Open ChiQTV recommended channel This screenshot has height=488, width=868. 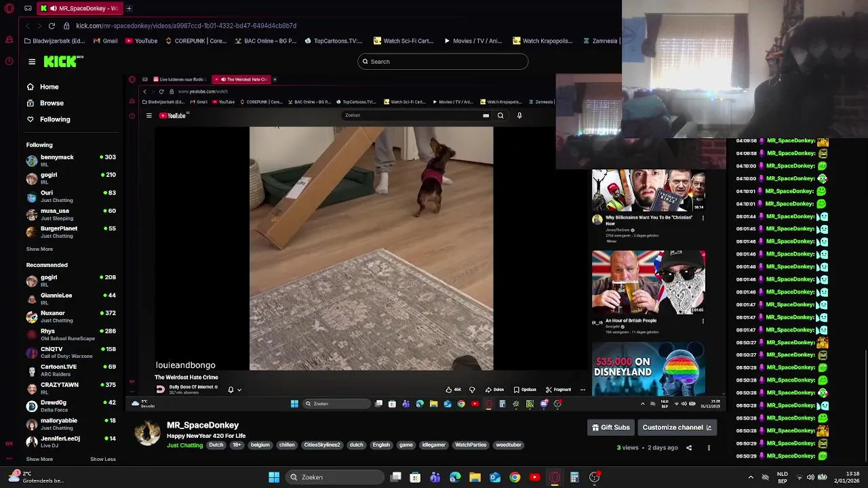click(x=71, y=352)
